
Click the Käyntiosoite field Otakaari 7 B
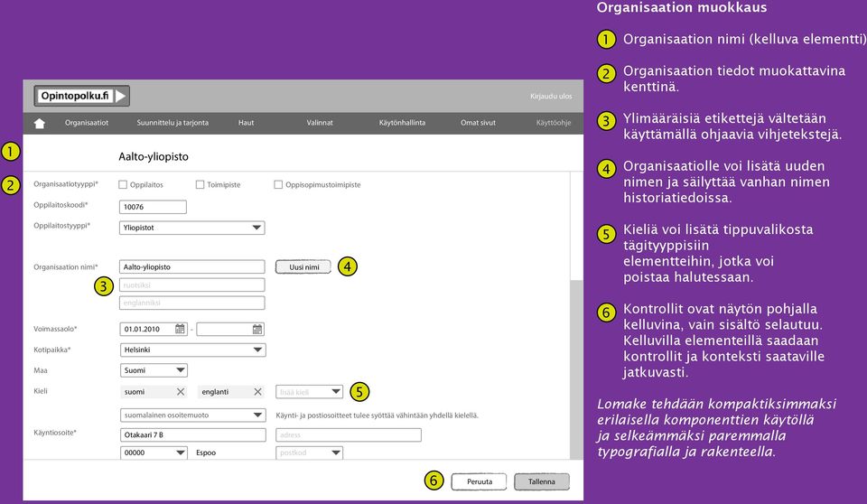click(192, 434)
